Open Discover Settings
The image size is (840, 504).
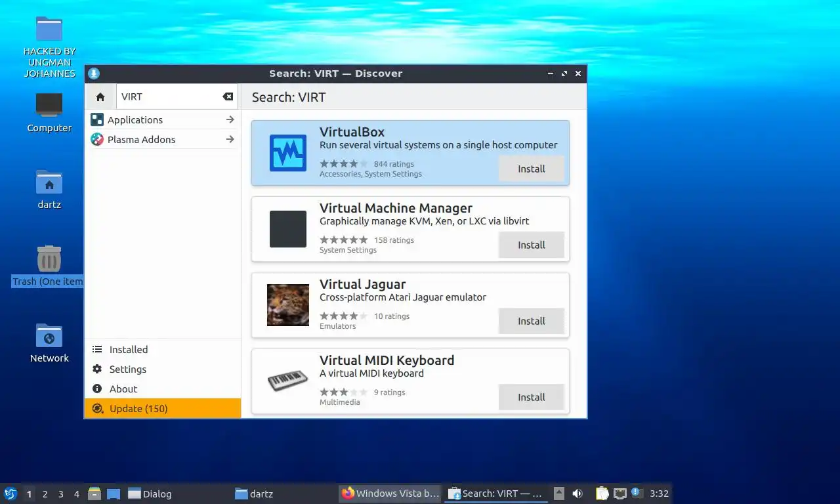(x=163, y=369)
